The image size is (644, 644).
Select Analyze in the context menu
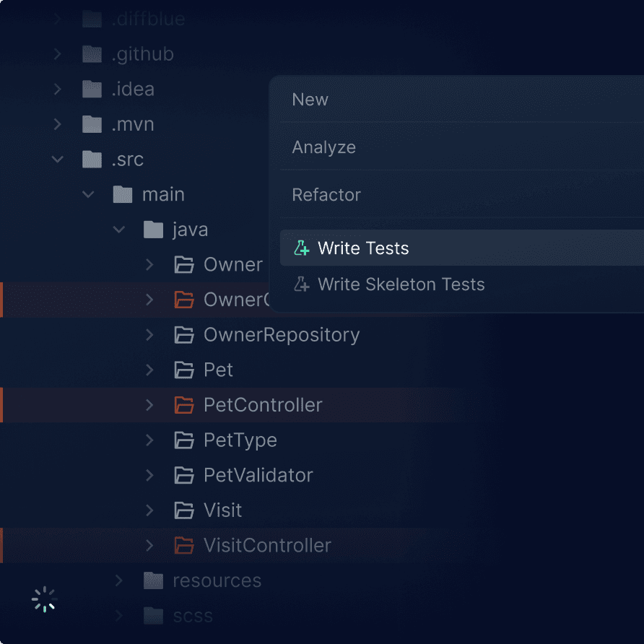pos(323,147)
